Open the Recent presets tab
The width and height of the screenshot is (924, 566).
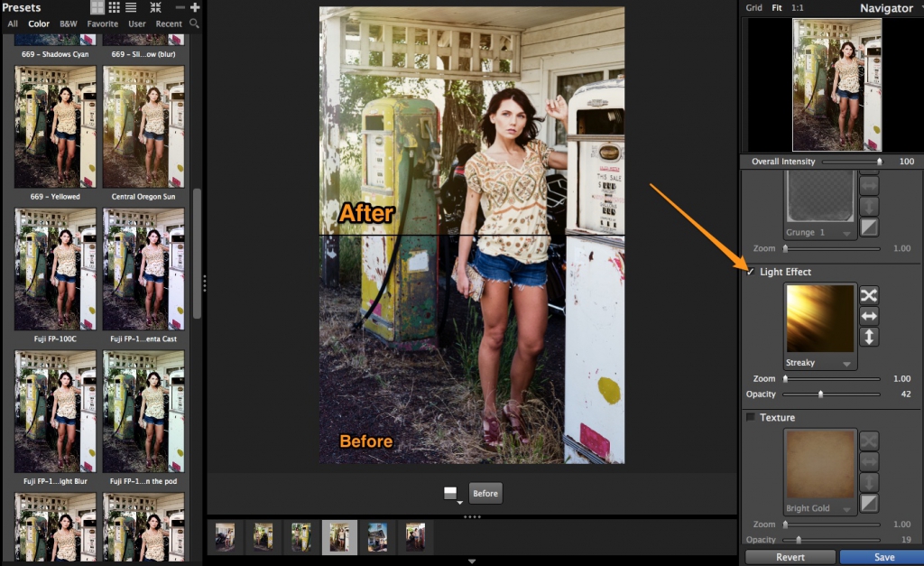click(x=169, y=23)
